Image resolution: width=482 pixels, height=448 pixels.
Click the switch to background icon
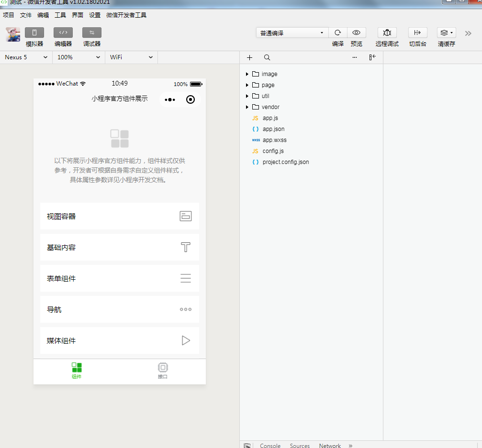417,33
